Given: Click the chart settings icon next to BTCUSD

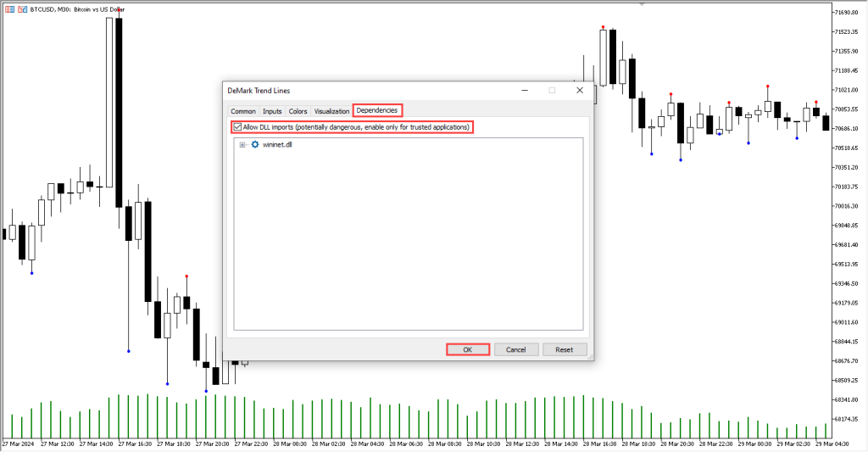Looking at the screenshot, I should (x=22, y=9).
